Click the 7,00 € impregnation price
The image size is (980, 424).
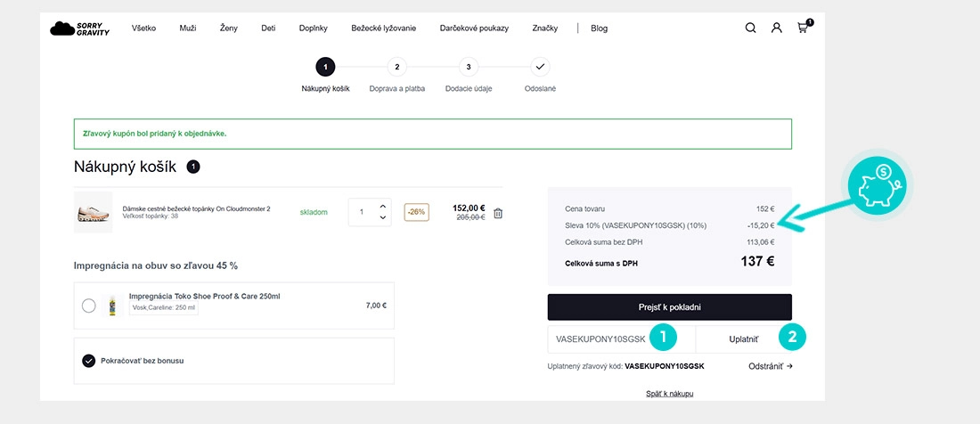click(376, 306)
